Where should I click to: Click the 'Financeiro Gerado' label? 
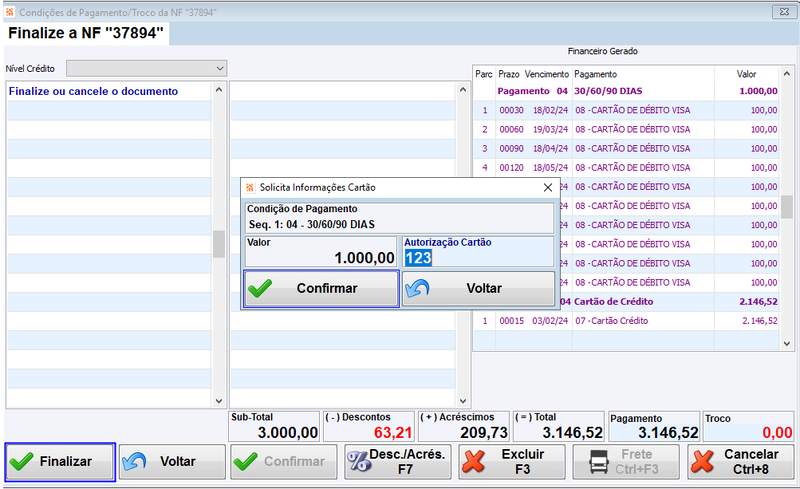point(603,51)
